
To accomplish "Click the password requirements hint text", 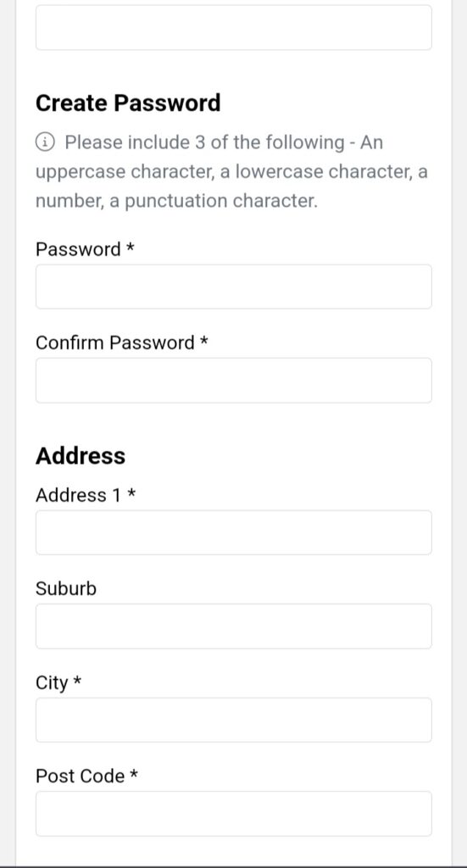I will pyautogui.click(x=232, y=171).
